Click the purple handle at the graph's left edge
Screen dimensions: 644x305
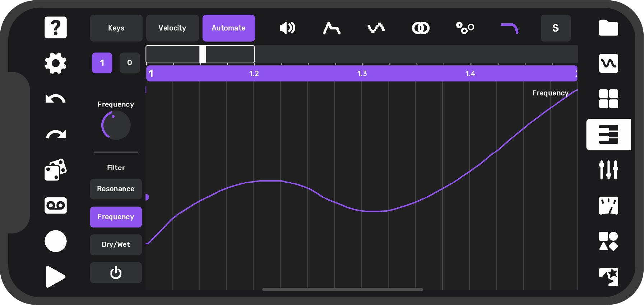[x=147, y=197]
